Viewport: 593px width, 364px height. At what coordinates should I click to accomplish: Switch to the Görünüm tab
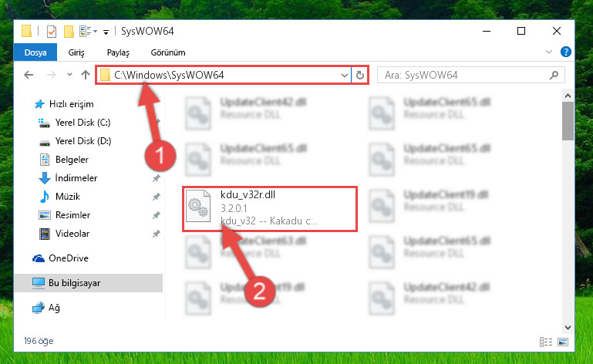tap(168, 52)
